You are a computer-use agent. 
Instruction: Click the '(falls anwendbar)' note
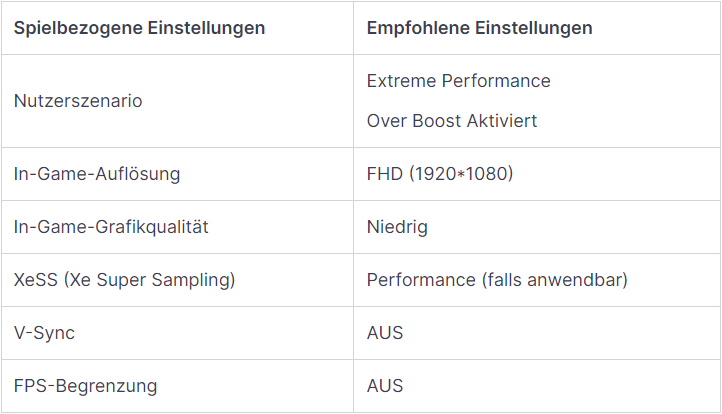(x=546, y=280)
